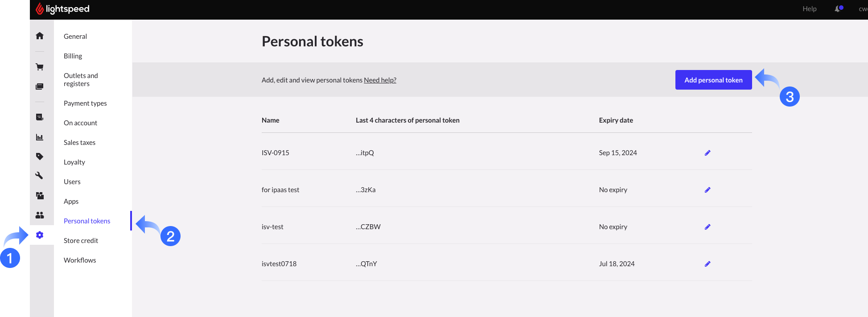This screenshot has height=317, width=868.
Task: Edit the isv-test token pencil icon
Action: click(x=708, y=227)
